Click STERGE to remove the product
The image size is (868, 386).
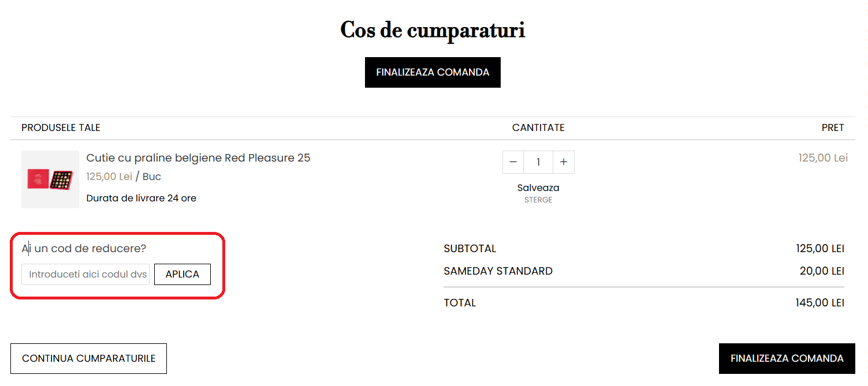click(538, 200)
